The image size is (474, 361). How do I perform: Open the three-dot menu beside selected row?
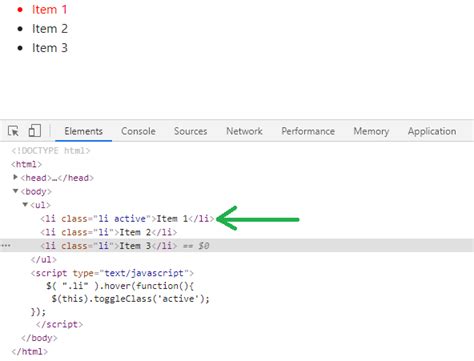pyautogui.click(x=6, y=246)
